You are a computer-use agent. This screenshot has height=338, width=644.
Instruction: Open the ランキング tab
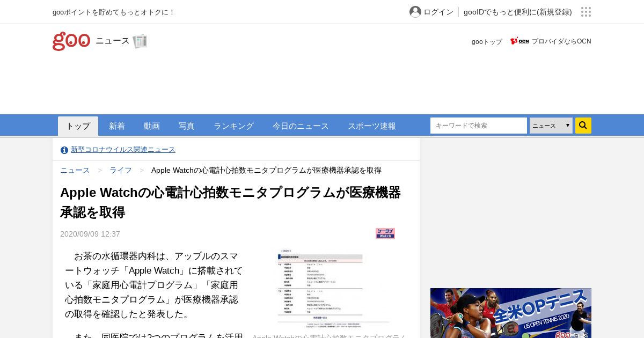[x=233, y=126]
